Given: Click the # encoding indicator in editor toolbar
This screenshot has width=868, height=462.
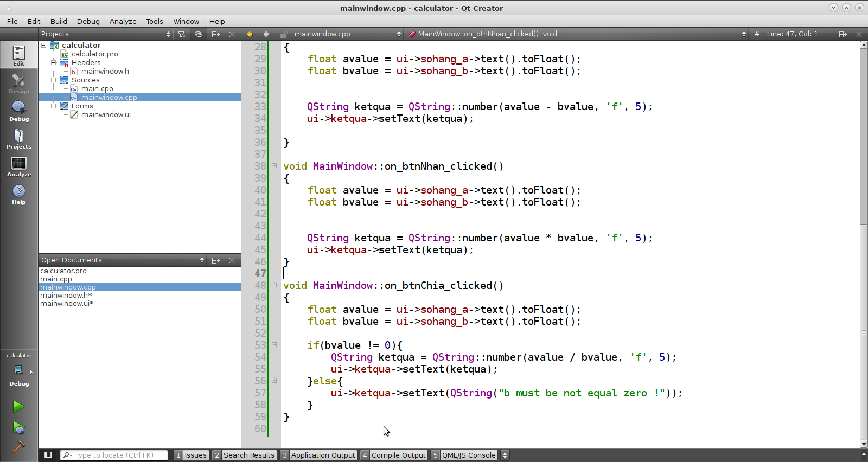Looking at the screenshot, I should pyautogui.click(x=757, y=34).
